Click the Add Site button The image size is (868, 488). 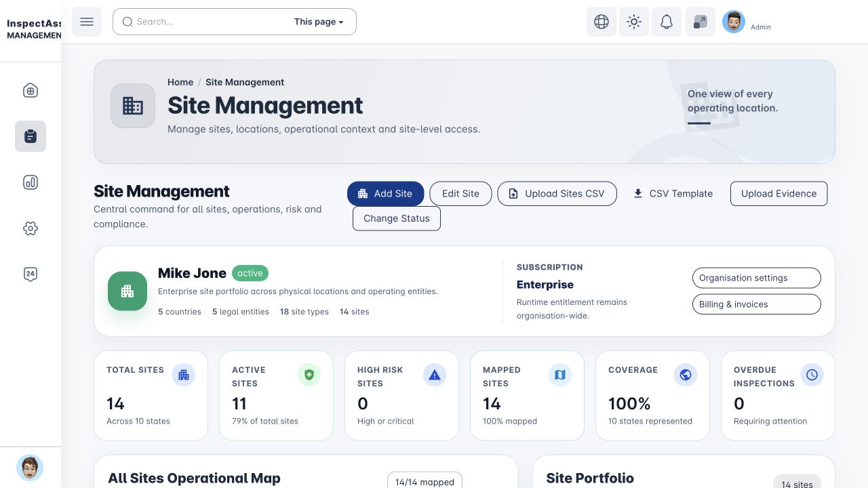(385, 193)
